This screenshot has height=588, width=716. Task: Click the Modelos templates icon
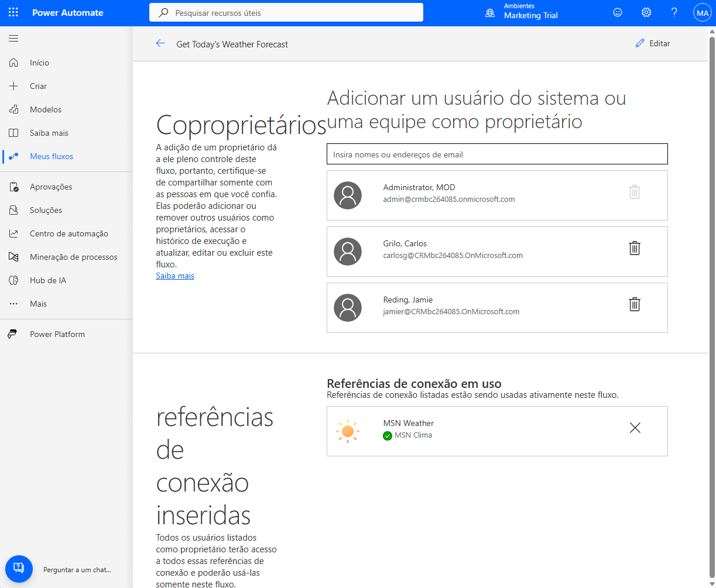14,109
